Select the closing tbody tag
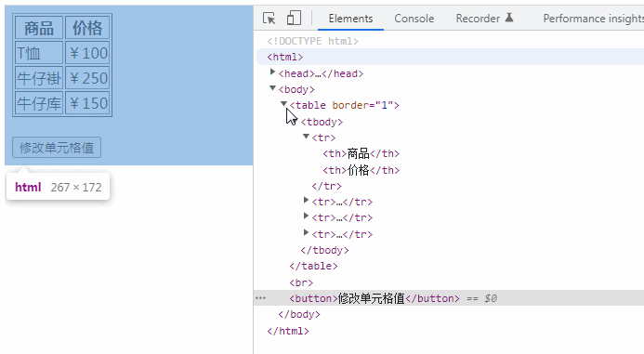Screen dimensions: 644x354 pyautogui.click(x=324, y=250)
